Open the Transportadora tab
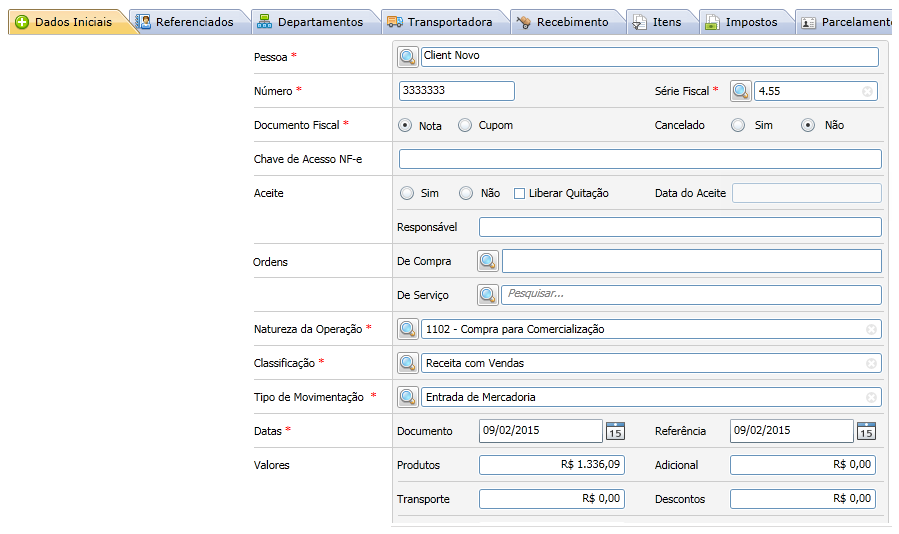This screenshot has height=534, width=899. [x=443, y=22]
